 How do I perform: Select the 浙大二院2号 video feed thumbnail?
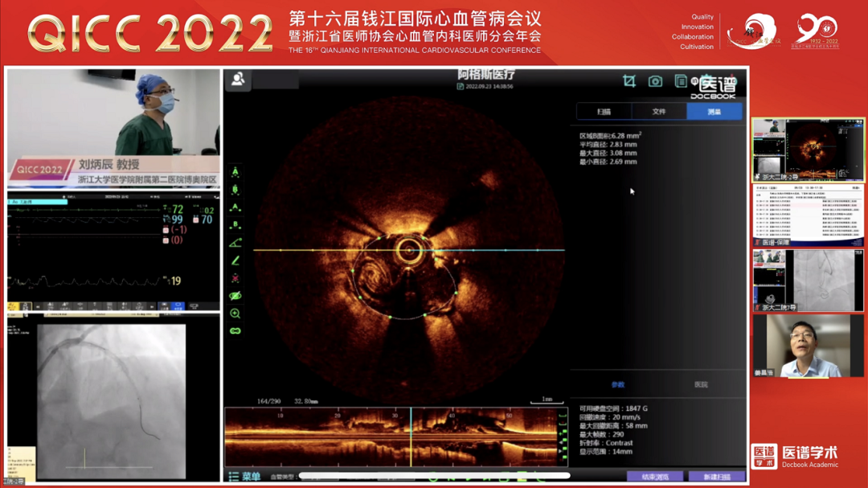(808, 150)
